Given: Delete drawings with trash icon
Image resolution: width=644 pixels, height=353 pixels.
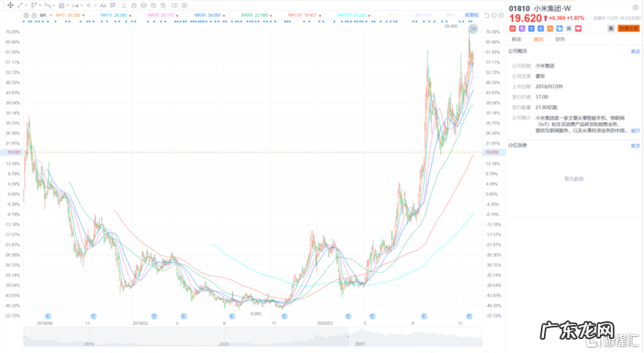Looking at the screenshot, I should [x=163, y=5].
